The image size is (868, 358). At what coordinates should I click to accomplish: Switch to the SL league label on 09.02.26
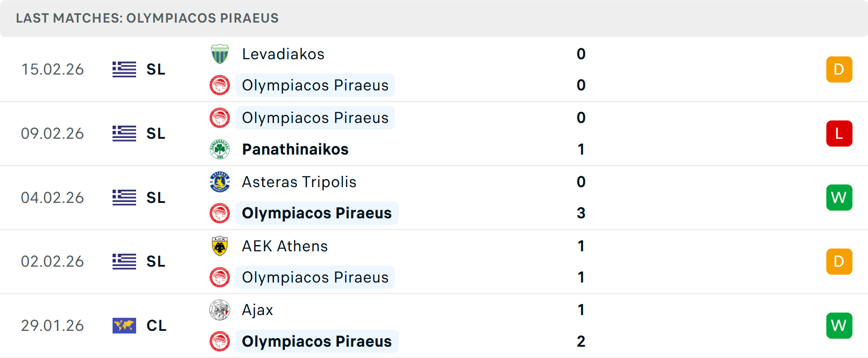tap(155, 133)
